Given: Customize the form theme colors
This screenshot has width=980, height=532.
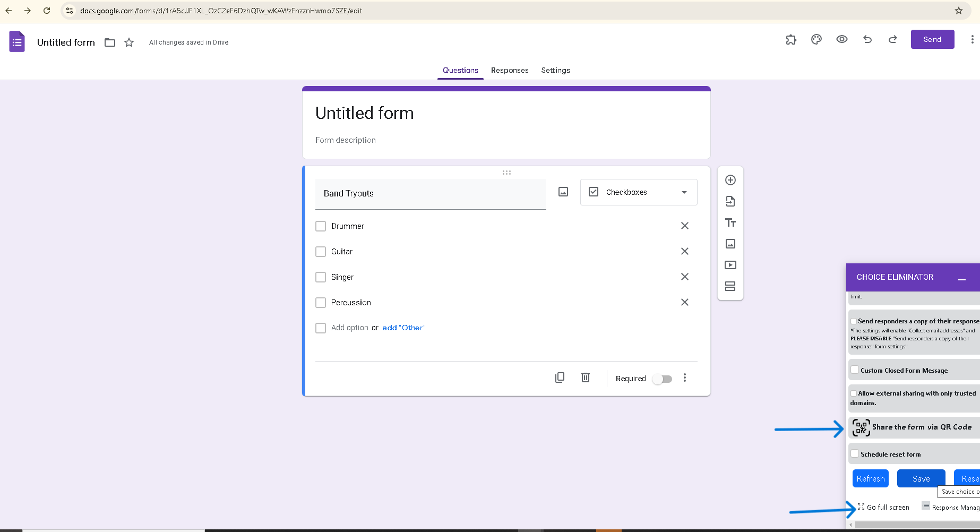Looking at the screenshot, I should (x=816, y=39).
